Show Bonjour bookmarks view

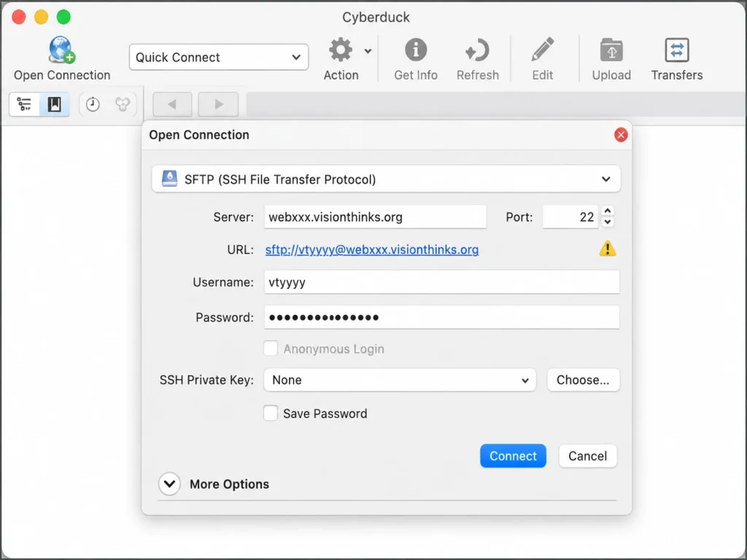pos(123,104)
